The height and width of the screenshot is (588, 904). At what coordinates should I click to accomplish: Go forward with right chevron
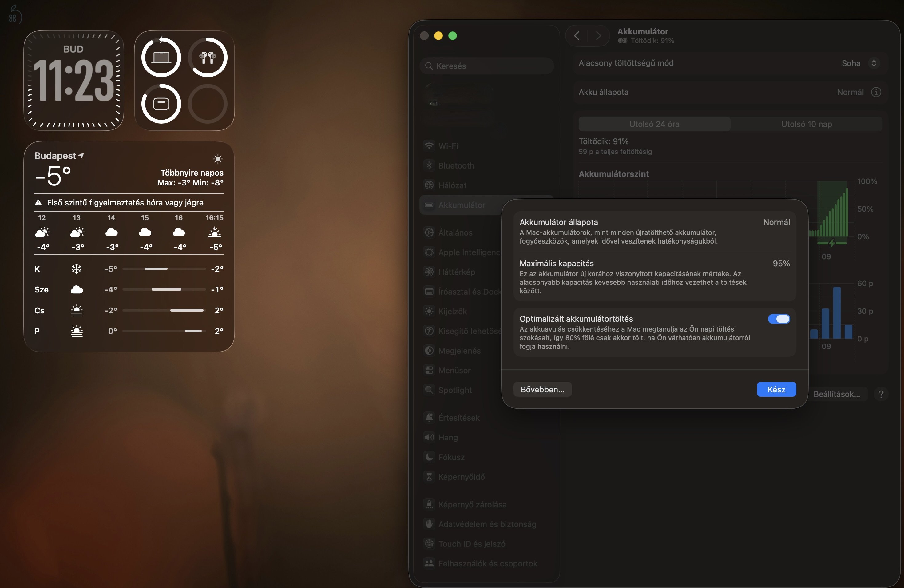(x=598, y=36)
